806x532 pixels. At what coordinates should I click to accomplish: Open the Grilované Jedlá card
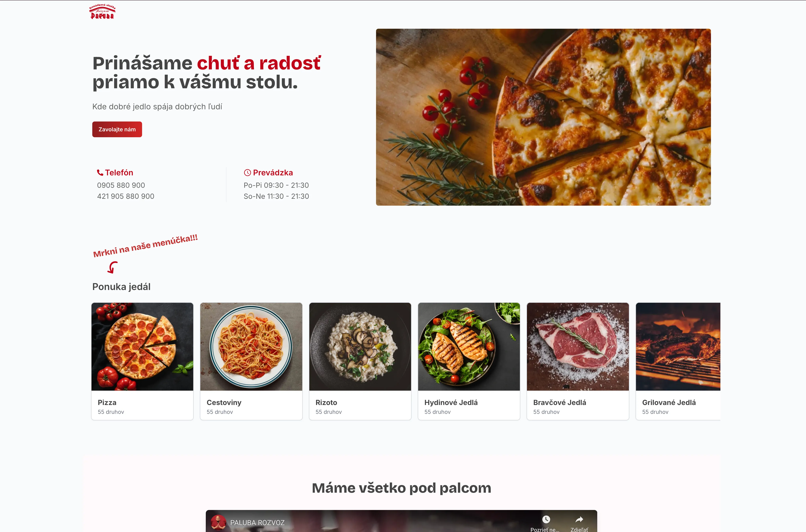pos(678,361)
